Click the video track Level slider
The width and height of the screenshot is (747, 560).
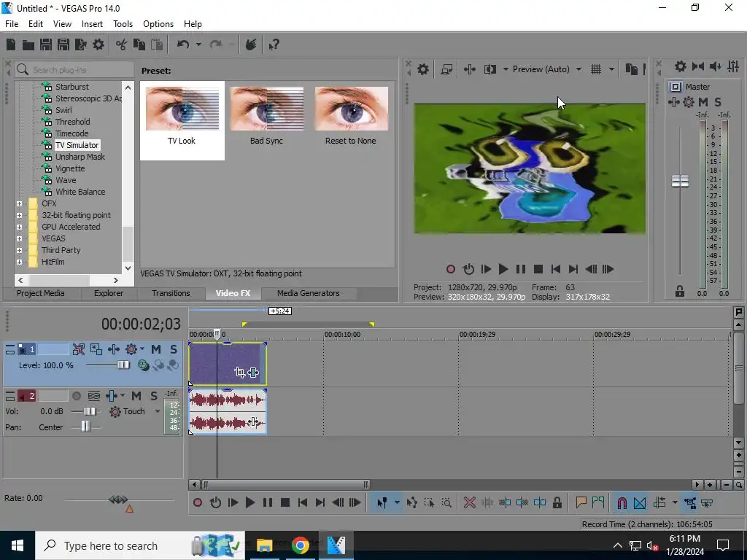[123, 365]
